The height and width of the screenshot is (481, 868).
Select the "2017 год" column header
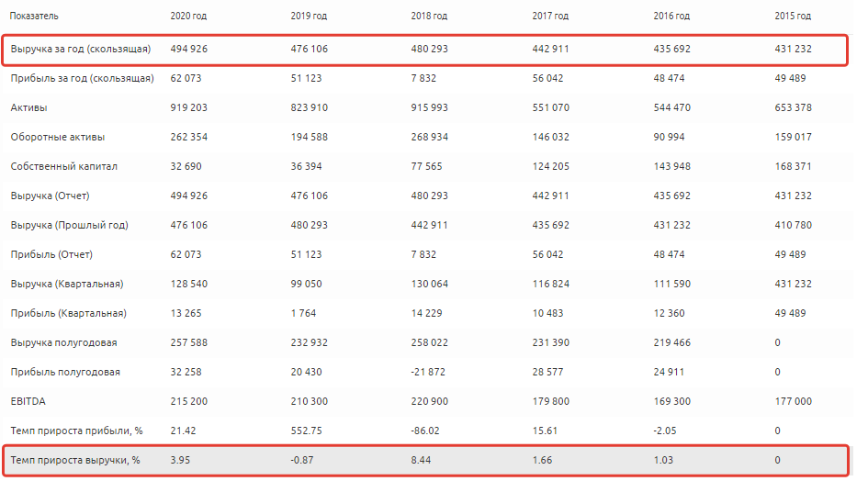point(551,17)
